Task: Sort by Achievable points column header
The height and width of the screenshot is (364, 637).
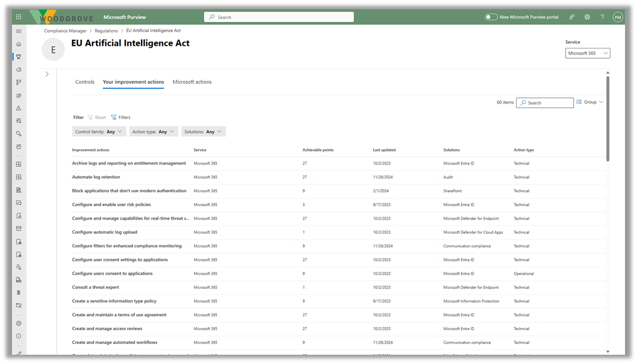Action: 318,150
